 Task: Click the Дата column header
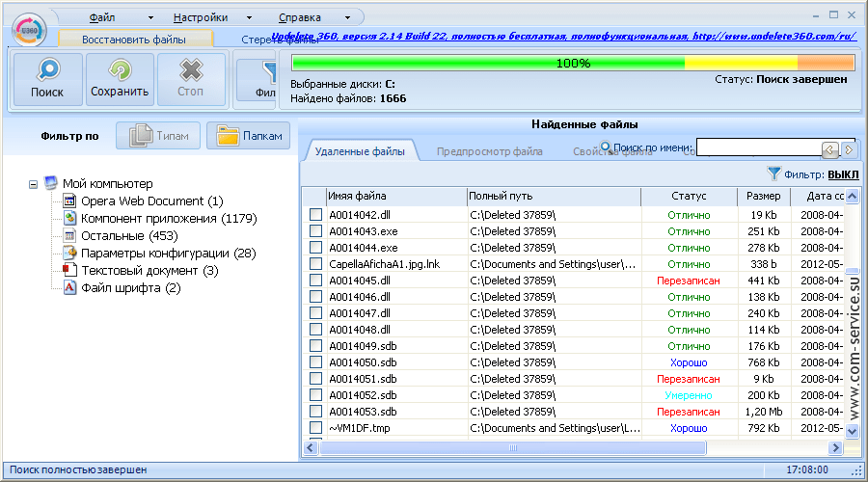click(818, 196)
